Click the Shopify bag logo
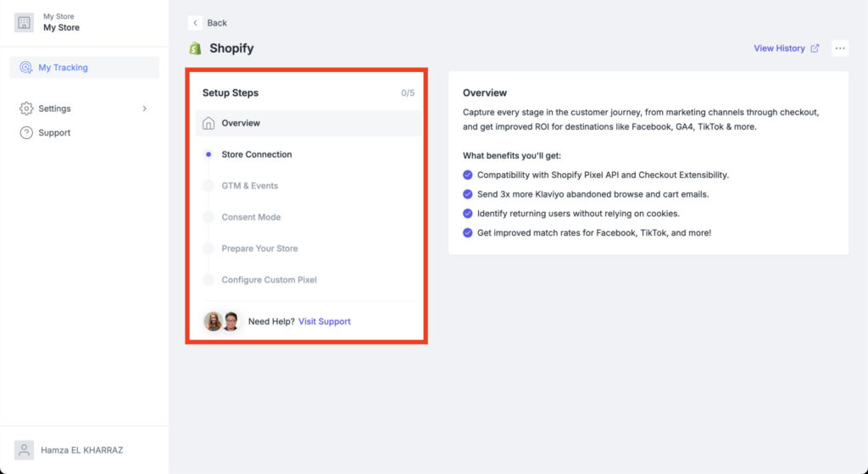Screen dimensions: 868x474 click(x=196, y=48)
